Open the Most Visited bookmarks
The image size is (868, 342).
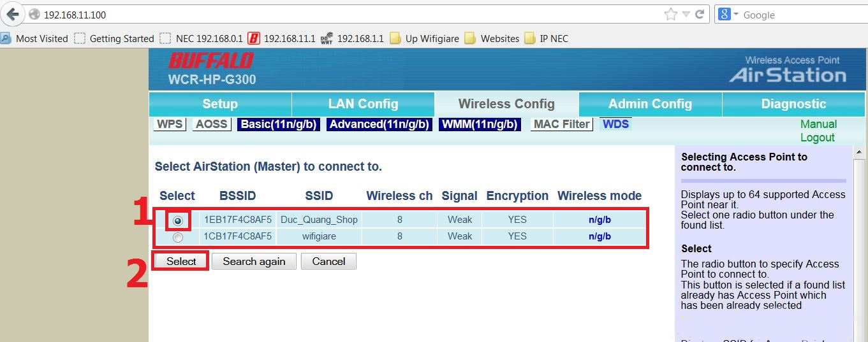click(x=34, y=38)
